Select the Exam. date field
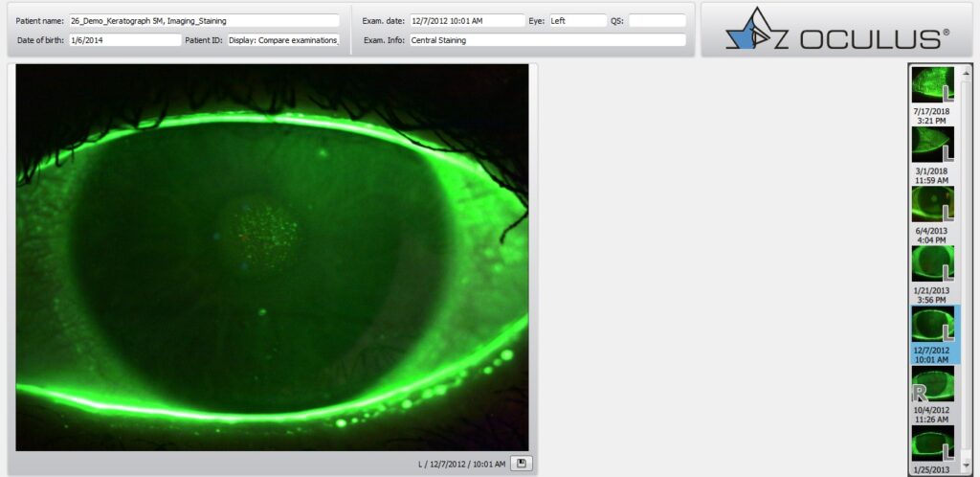The height and width of the screenshot is (477, 980). pyautogui.click(x=467, y=20)
